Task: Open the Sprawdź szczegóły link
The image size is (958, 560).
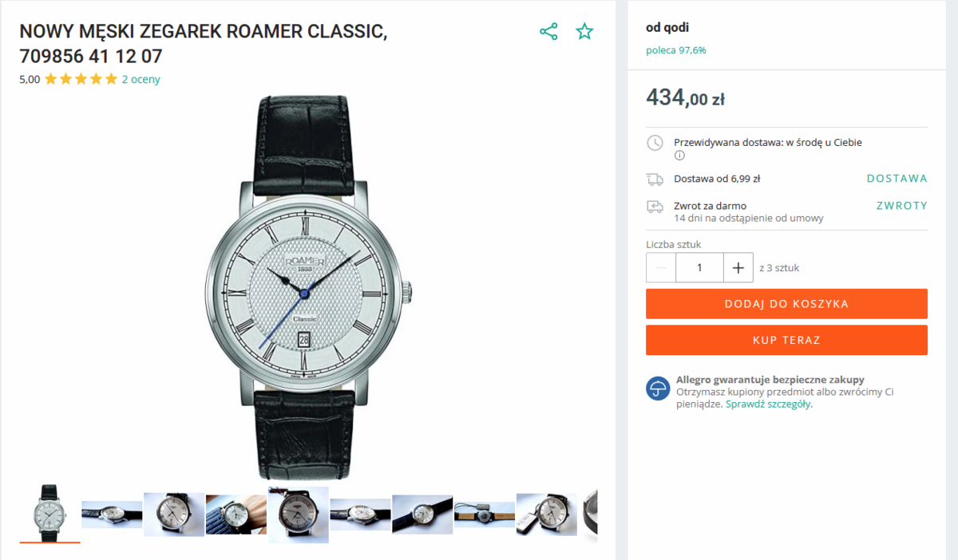Action: coord(768,404)
